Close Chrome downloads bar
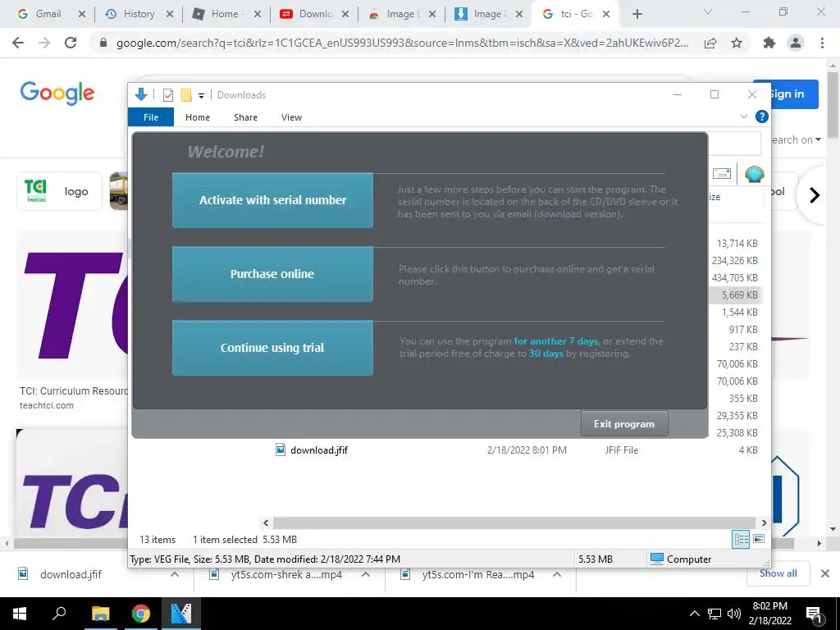840x630 pixels. (x=825, y=573)
